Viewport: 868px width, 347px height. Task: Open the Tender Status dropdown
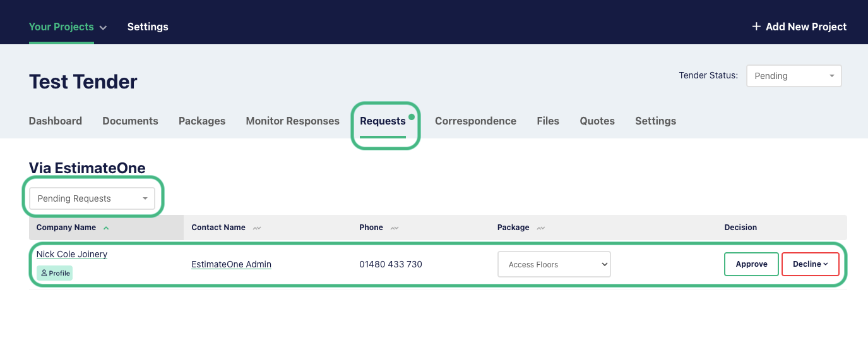coord(794,76)
